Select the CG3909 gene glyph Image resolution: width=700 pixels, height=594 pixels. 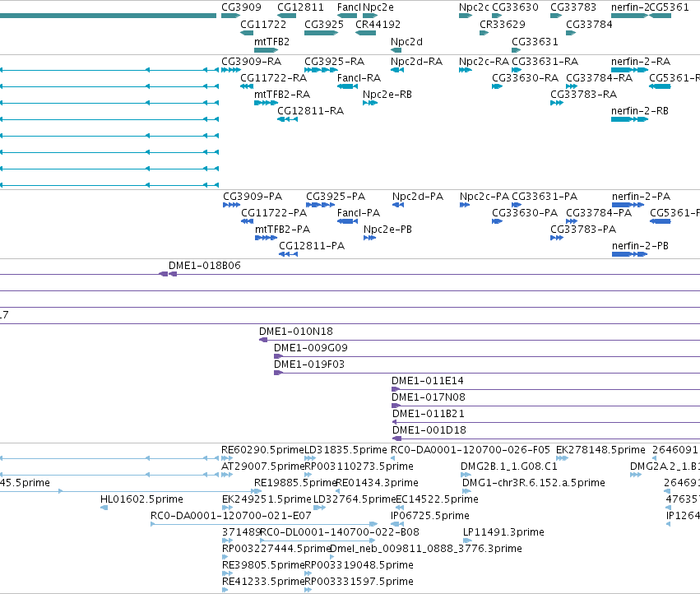(x=231, y=16)
